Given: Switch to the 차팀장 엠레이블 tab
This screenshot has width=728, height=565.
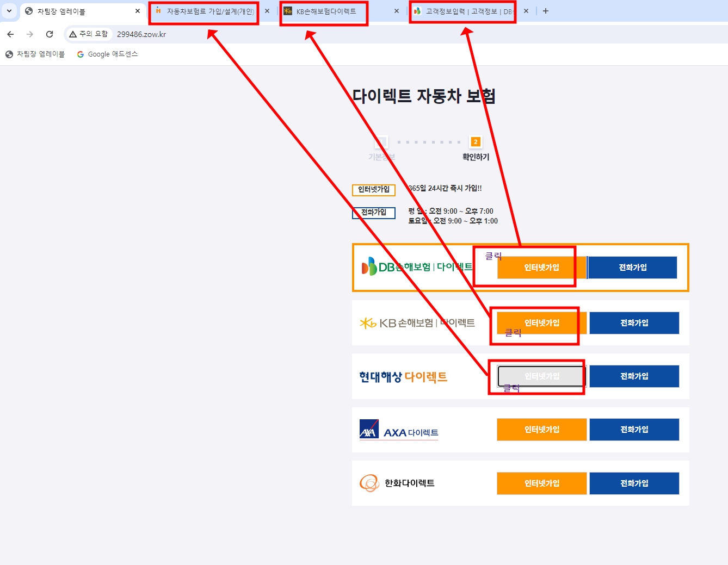Looking at the screenshot, I should click(x=82, y=11).
